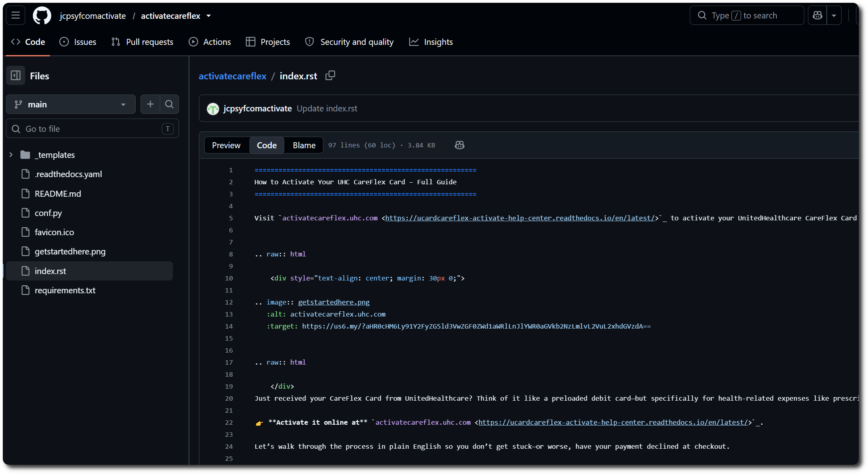Add a new file with plus icon
Image resolution: width=868 pixels, height=474 pixels.
[150, 105]
